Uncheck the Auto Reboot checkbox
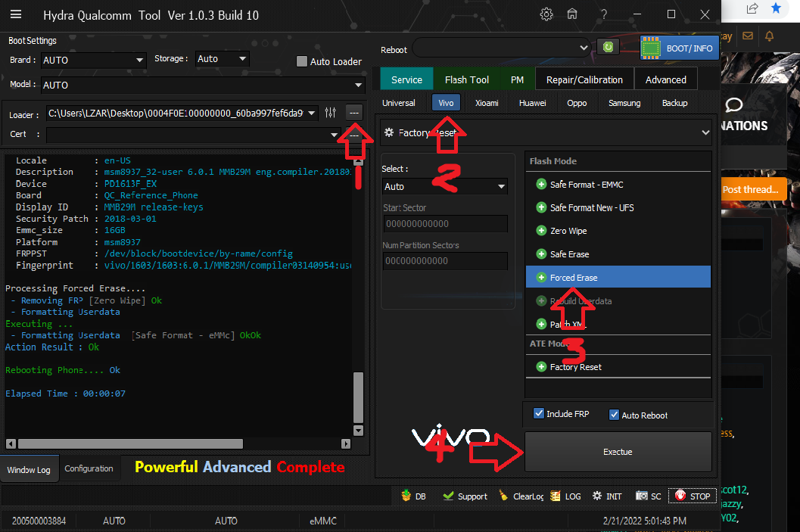 pyautogui.click(x=615, y=415)
